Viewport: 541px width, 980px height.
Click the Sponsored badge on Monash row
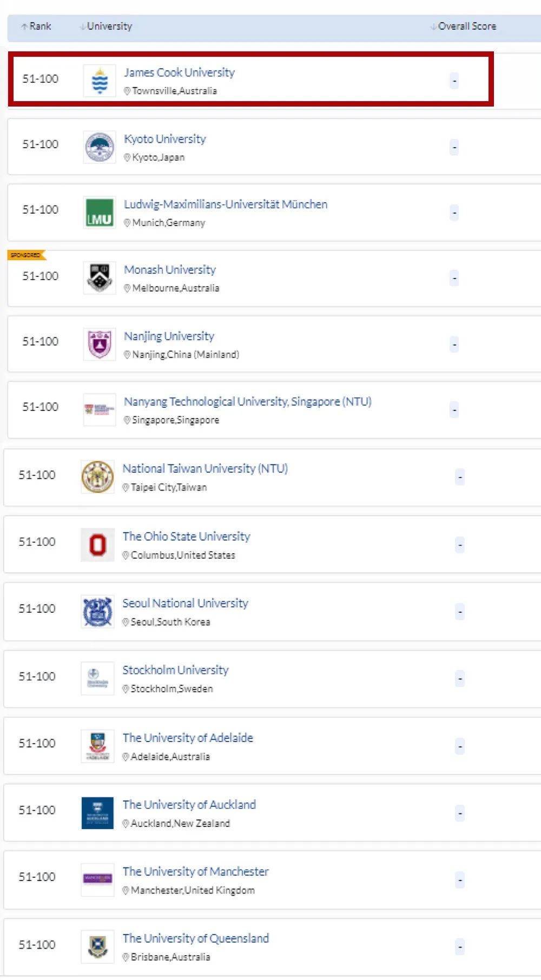(26, 255)
